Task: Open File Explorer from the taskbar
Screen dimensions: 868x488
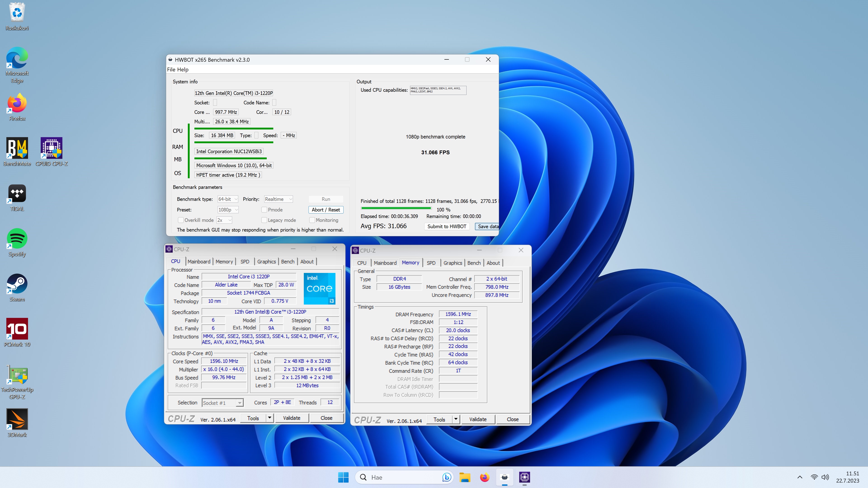Action: point(465,477)
